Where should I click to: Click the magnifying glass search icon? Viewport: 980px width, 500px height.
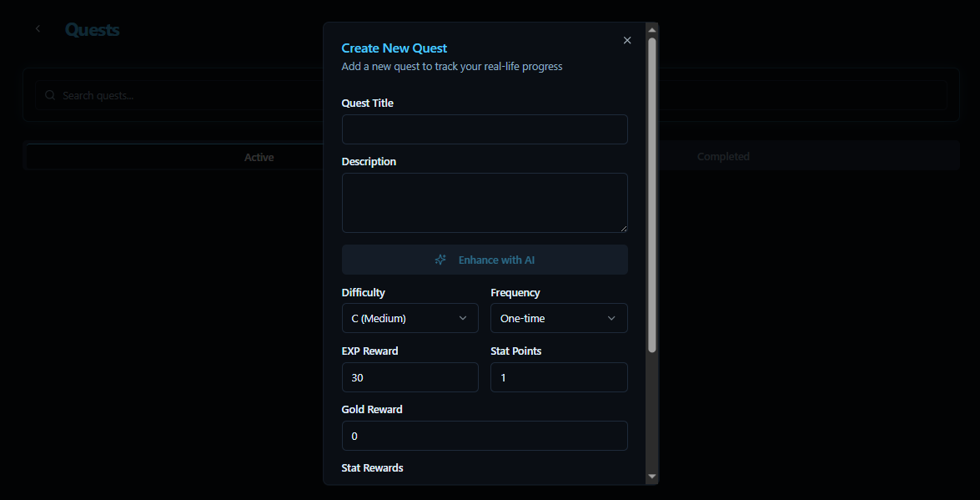coord(50,95)
